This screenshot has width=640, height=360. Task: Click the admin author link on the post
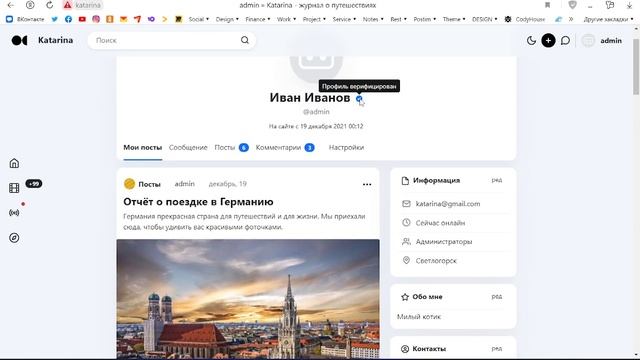(184, 184)
